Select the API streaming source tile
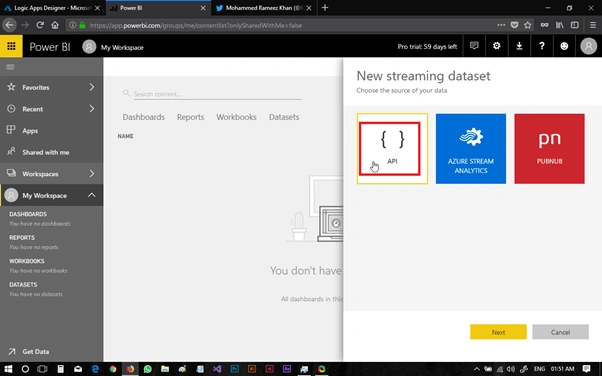Image resolution: width=602 pixels, height=376 pixels. [x=392, y=149]
